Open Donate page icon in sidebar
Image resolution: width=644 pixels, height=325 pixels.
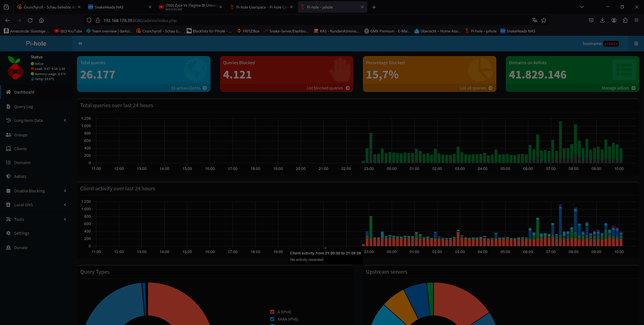coord(8,248)
